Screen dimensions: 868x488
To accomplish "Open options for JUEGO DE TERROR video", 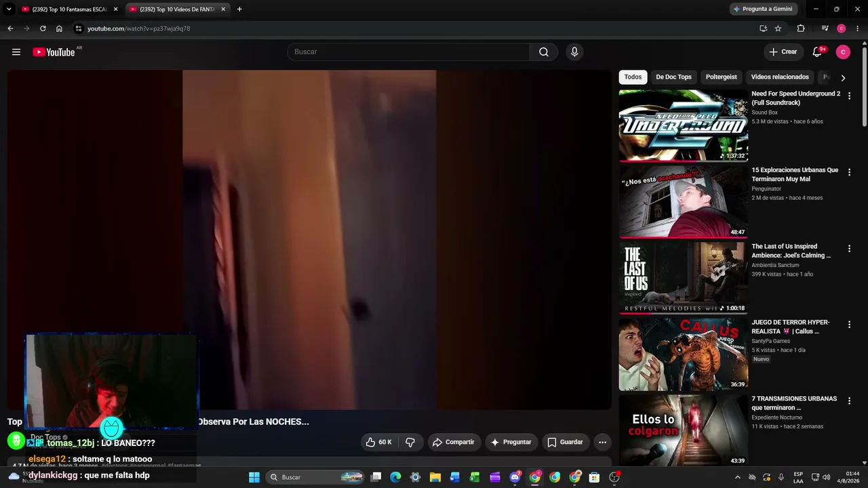I will pos(849,325).
